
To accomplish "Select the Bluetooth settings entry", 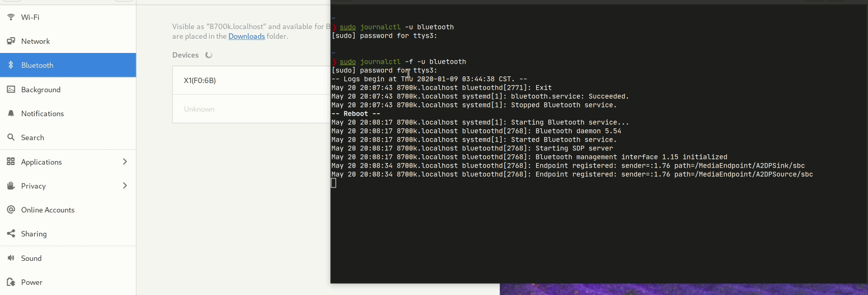I will pyautogui.click(x=68, y=65).
